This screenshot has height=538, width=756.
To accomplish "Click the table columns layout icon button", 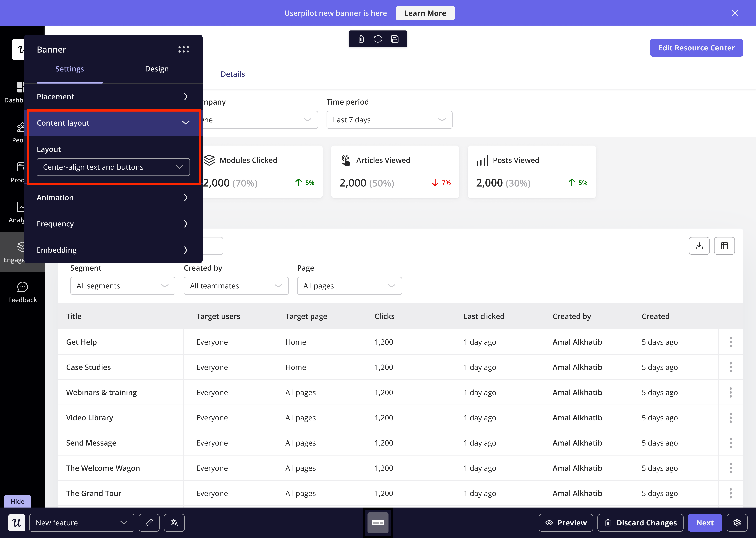I will pyautogui.click(x=724, y=246).
